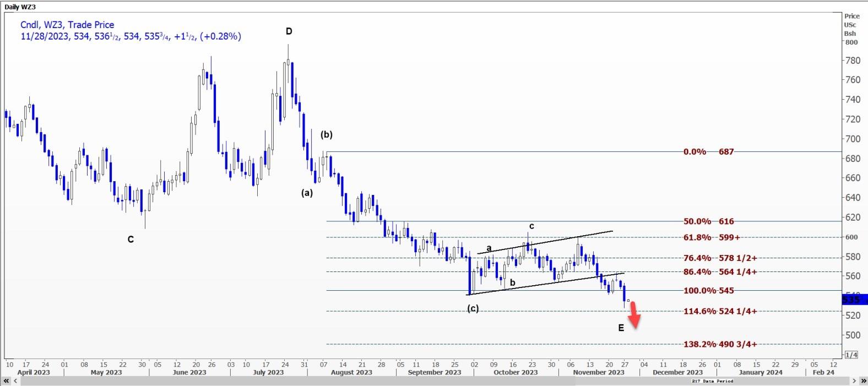The image size is (868, 386).
Task: Click the 114.6% 524 1/4+ projection label
Action: pyautogui.click(x=720, y=311)
